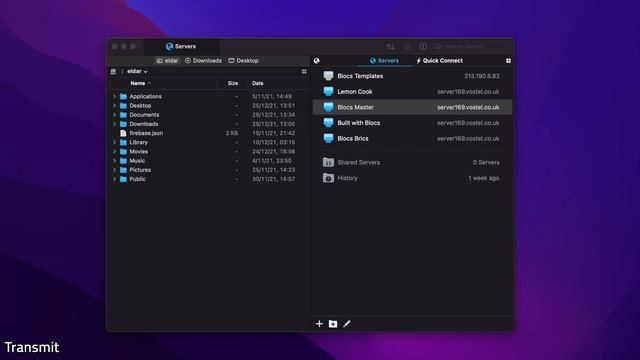The image size is (640, 360).
Task: Click the sync icon in toolbar
Action: click(x=407, y=47)
